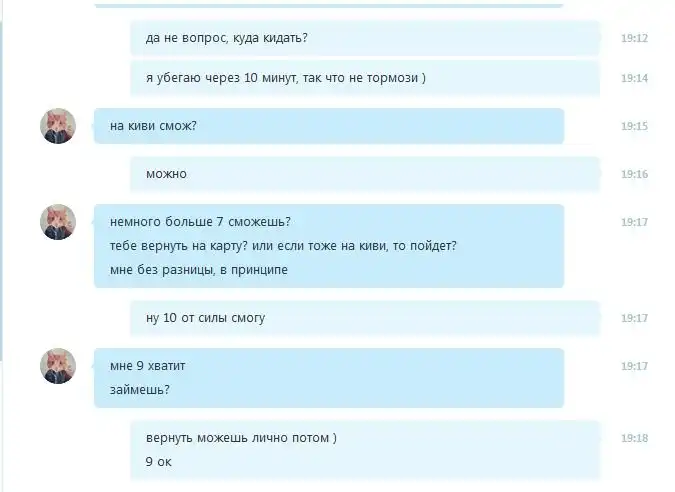
Task: Click the line 'мне без разницы, в принципе'
Action: tap(198, 270)
